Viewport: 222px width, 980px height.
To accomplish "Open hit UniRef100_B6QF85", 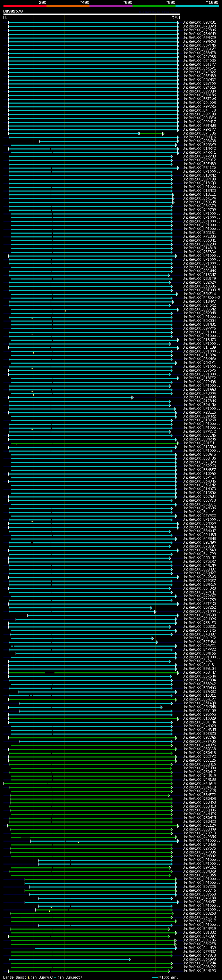I will click(199, 459).
